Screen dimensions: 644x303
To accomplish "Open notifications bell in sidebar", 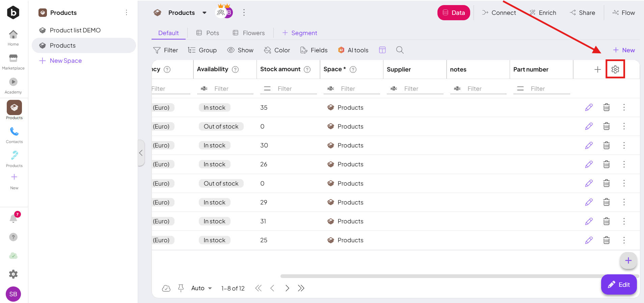I will (x=14, y=218).
